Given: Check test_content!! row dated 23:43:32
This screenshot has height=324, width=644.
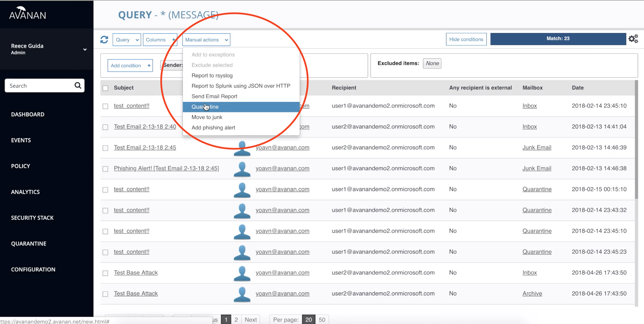Looking at the screenshot, I should click(106, 211).
